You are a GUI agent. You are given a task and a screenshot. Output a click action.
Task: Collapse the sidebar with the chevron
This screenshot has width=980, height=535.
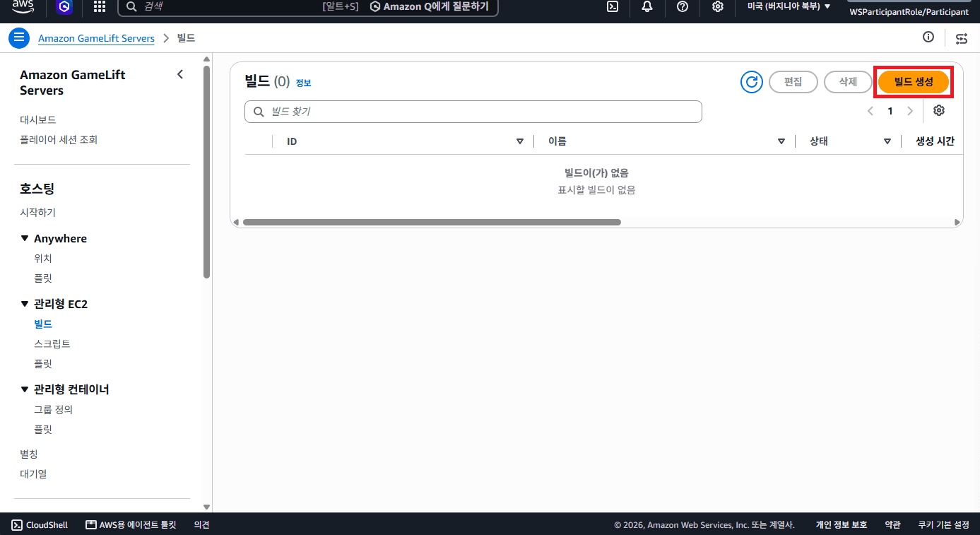[x=180, y=74]
